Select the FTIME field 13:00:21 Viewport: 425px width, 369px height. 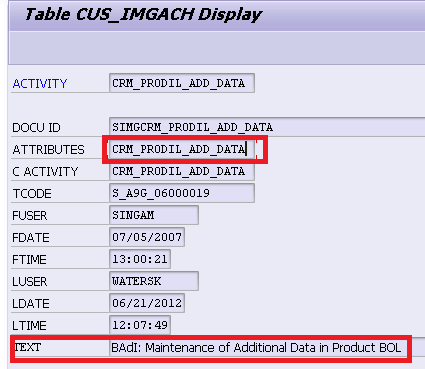140,259
